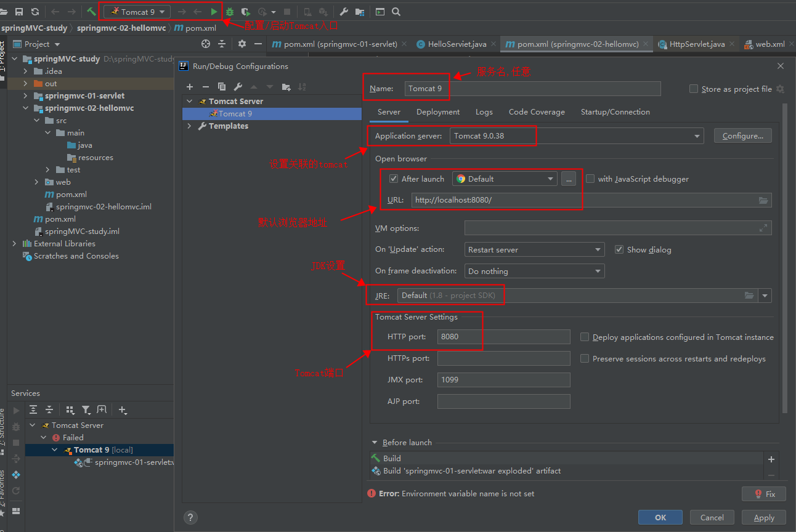Click Collapse All icon in Services toolbar

coord(49,409)
